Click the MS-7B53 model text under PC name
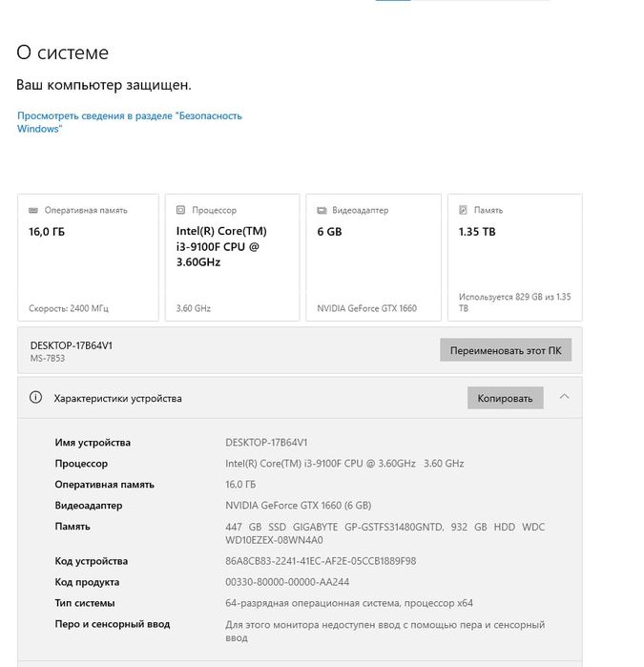The image size is (644, 667). coord(51,359)
